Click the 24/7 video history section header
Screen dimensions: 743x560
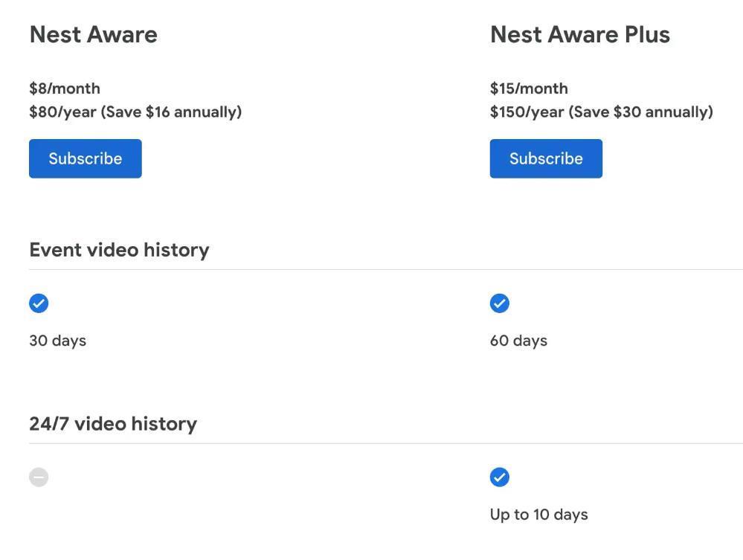(x=112, y=423)
